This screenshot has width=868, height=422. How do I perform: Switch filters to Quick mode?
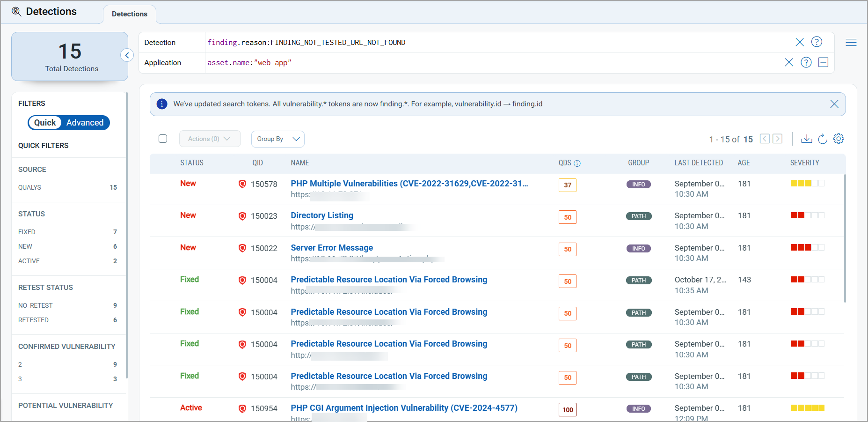point(45,122)
